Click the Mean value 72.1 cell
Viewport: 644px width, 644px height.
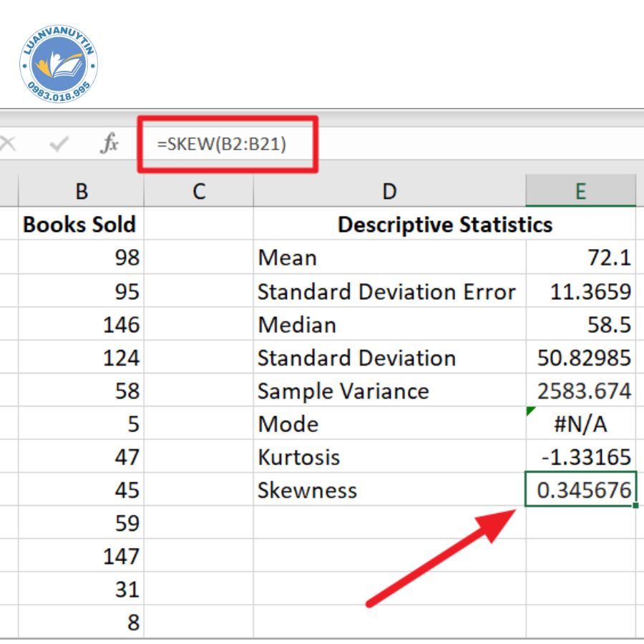coord(580,258)
